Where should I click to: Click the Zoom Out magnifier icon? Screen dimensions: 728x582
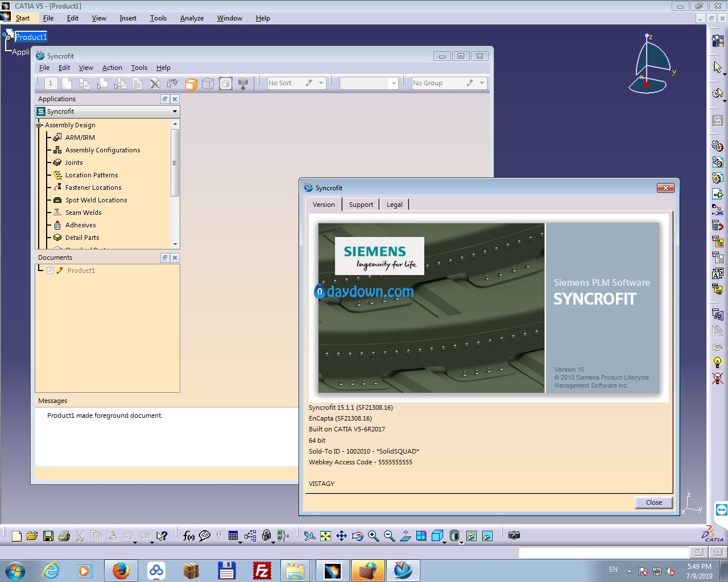click(390, 536)
